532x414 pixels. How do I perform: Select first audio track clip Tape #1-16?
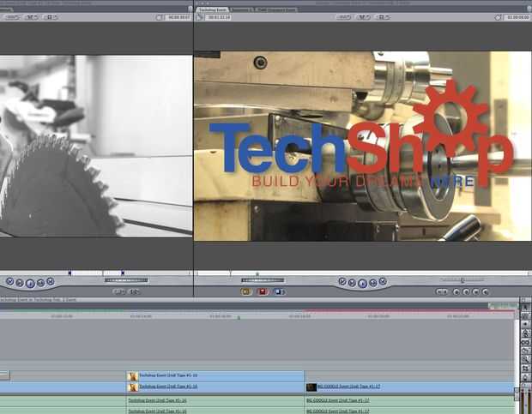pos(215,400)
